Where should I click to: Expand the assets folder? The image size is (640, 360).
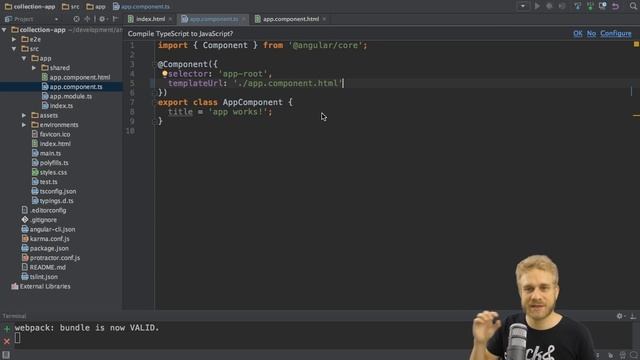point(24,116)
